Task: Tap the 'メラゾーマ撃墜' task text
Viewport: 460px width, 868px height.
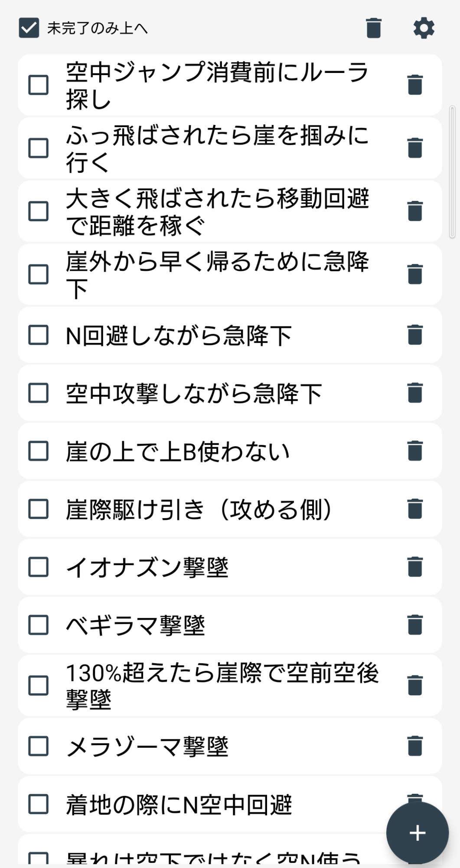Action: tap(147, 746)
